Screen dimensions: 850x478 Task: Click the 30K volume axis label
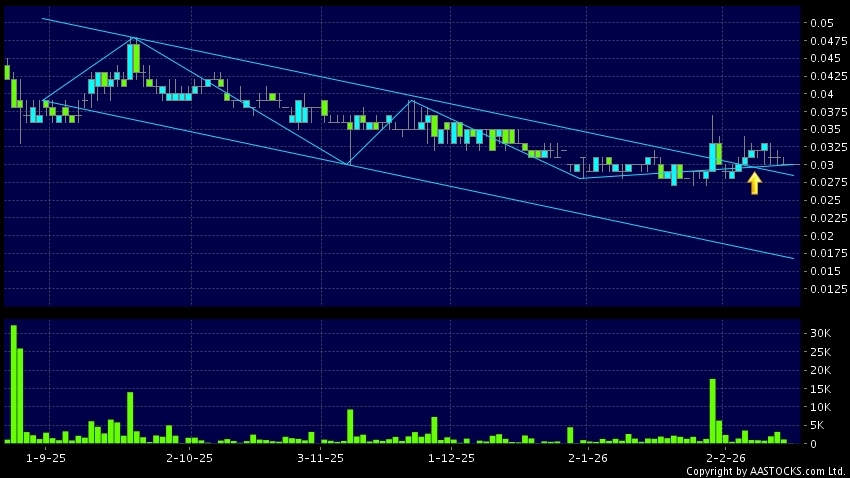pyautogui.click(x=821, y=333)
